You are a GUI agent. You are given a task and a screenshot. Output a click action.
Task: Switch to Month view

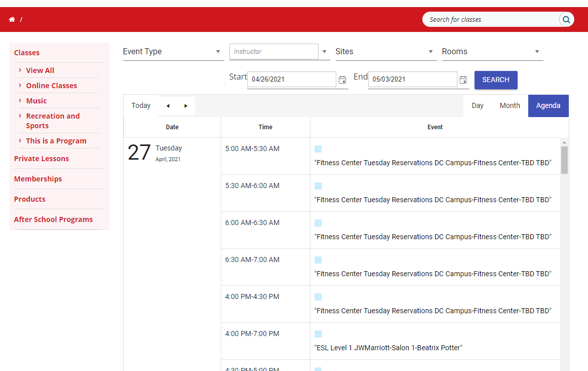[x=509, y=106]
